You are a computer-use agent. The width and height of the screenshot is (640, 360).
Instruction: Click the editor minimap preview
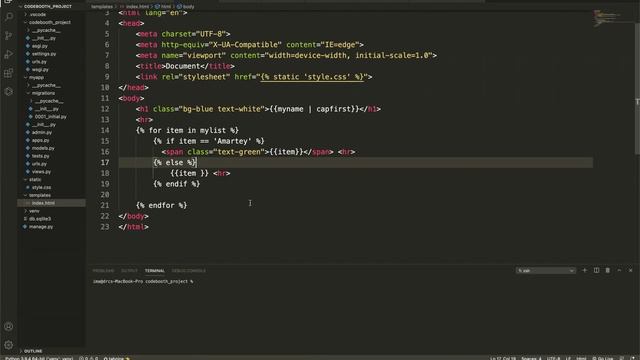tap(606, 18)
